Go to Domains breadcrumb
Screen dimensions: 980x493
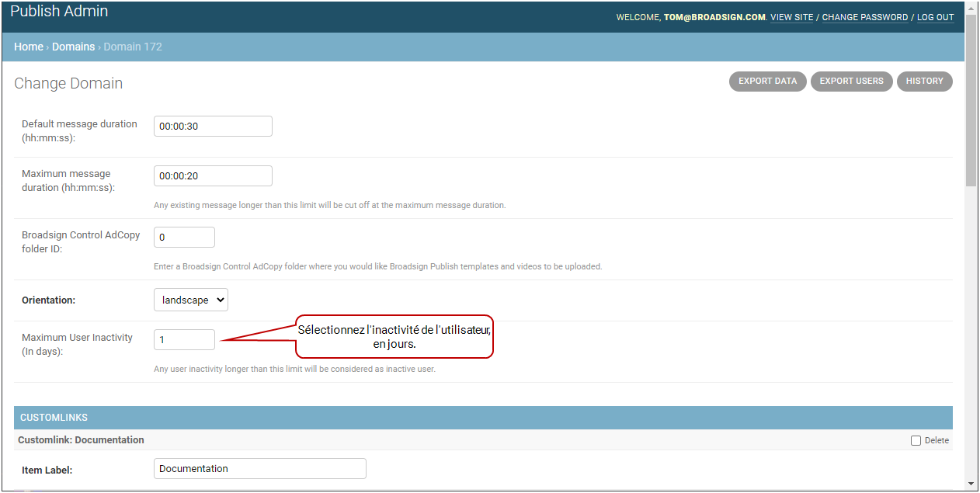73,47
